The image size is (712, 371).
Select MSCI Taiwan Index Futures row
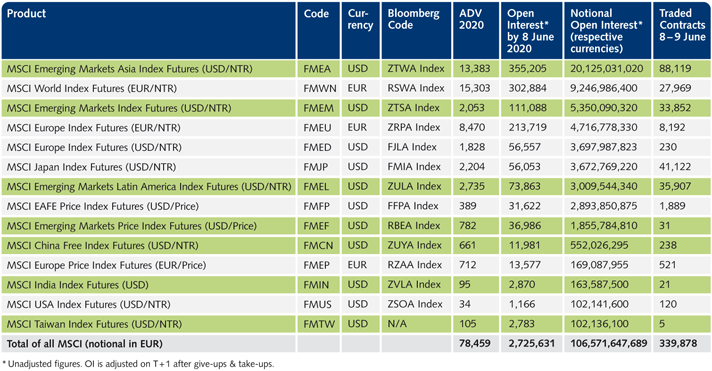click(x=356, y=324)
